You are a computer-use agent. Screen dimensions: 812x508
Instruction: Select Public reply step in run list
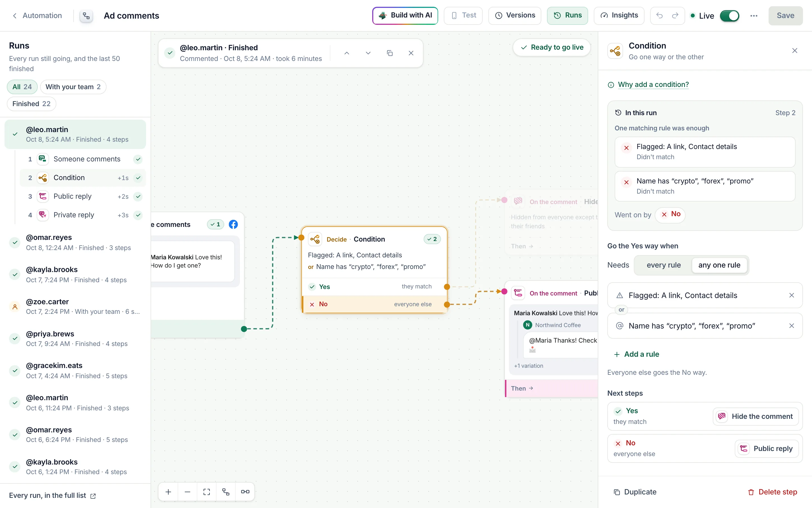click(x=83, y=196)
